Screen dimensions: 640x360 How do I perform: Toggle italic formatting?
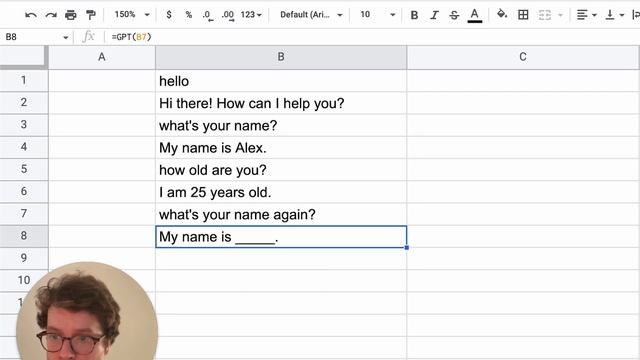434,15
